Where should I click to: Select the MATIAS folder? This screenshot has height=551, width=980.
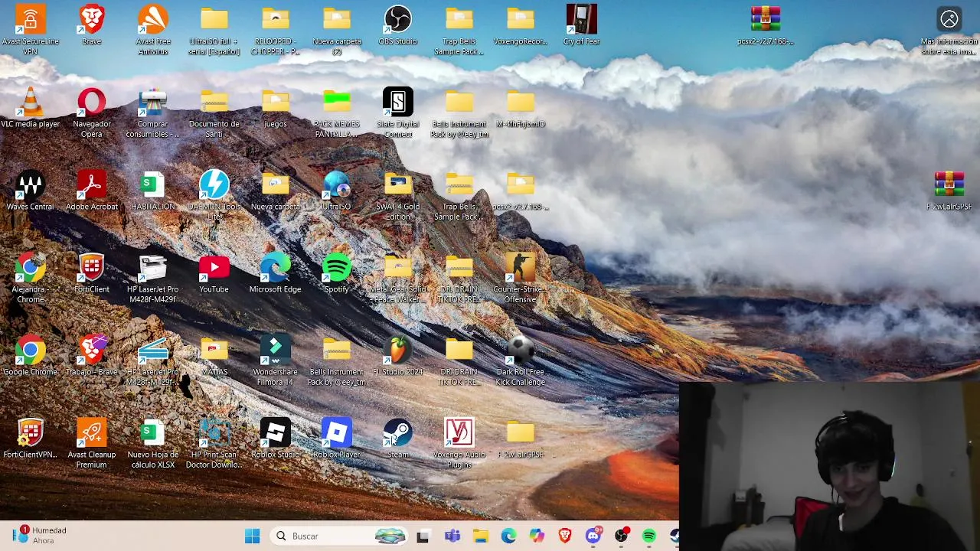(x=214, y=356)
